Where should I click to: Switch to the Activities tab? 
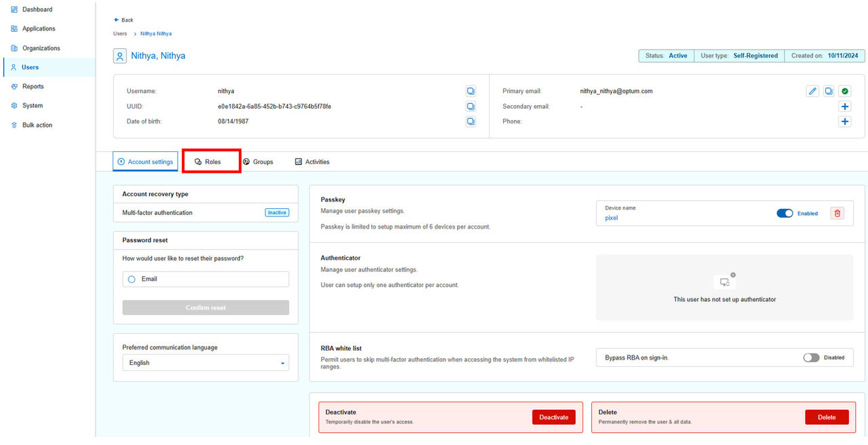(312, 161)
